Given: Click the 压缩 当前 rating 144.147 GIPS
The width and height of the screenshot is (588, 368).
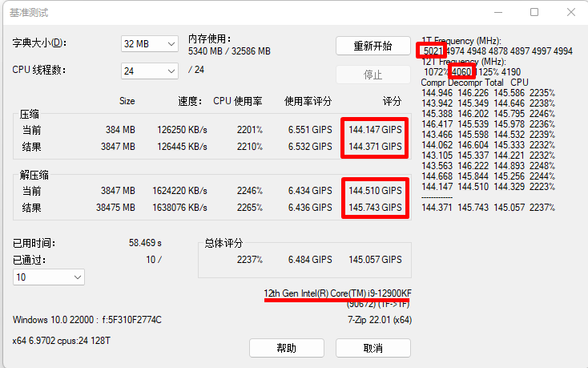Looking at the screenshot, I should [375, 129].
